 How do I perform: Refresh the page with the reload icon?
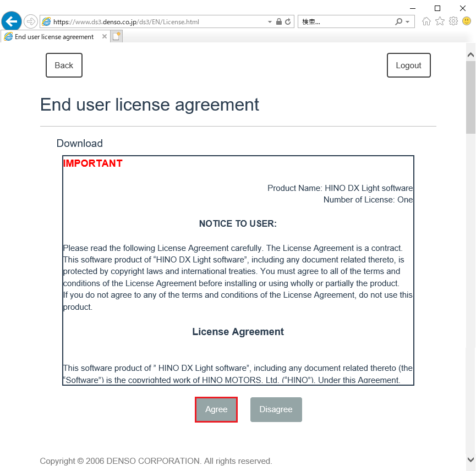288,22
